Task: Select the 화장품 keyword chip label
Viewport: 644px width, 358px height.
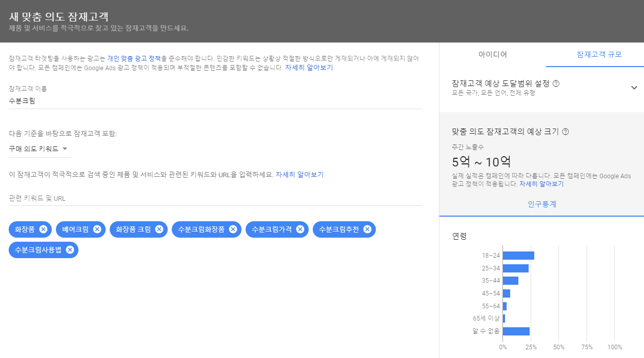Action: pos(24,229)
